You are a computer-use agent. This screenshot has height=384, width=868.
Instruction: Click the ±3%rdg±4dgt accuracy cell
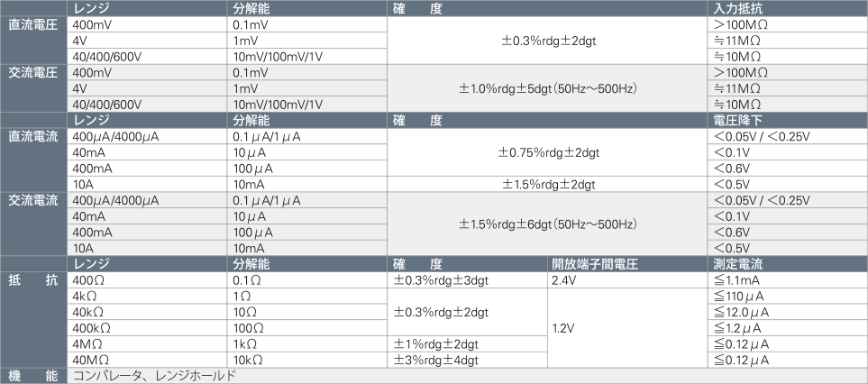(x=467, y=361)
